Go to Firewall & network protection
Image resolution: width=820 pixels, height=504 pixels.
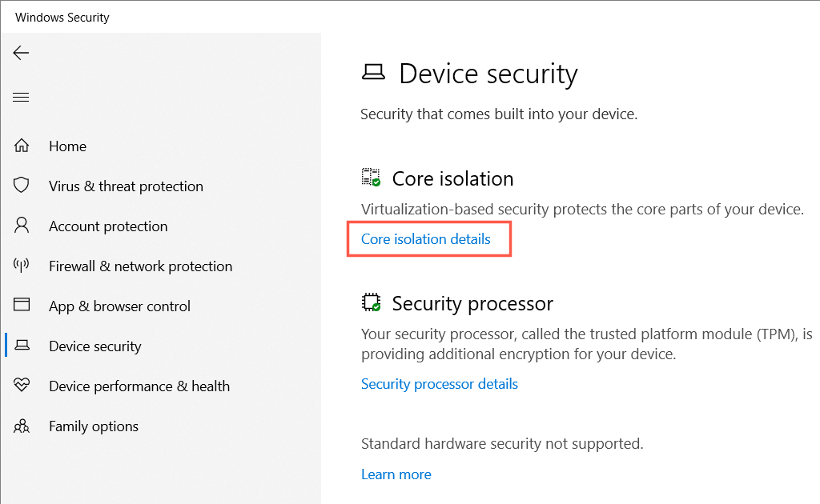point(140,266)
